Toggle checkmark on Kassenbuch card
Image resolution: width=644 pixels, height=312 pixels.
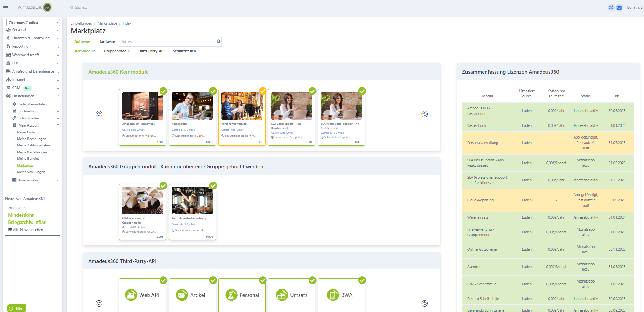coord(213,91)
